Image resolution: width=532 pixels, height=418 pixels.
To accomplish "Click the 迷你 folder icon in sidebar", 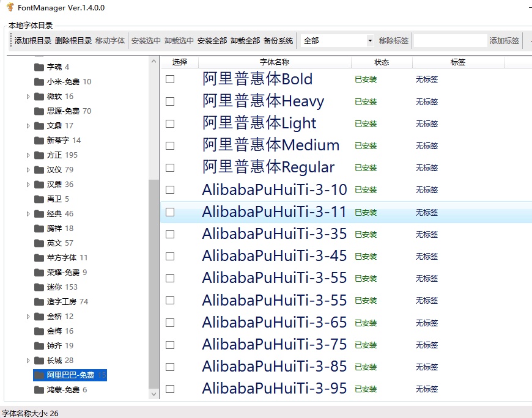I will (x=39, y=287).
